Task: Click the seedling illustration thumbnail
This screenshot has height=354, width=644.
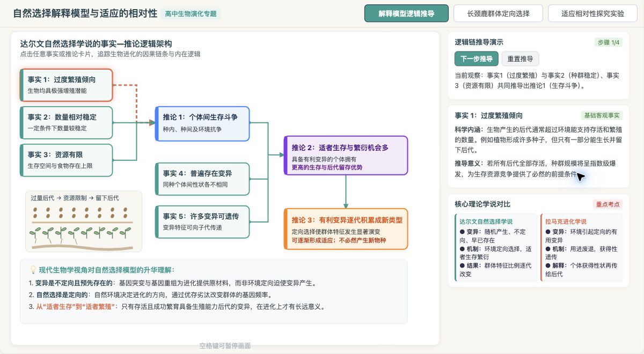Action: click(84, 221)
